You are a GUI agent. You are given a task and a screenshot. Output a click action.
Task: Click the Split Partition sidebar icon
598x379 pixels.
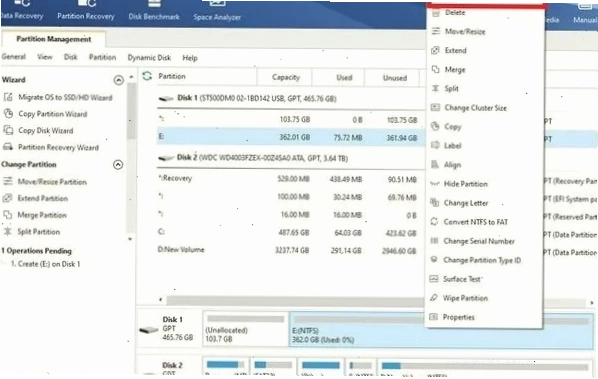(8, 231)
